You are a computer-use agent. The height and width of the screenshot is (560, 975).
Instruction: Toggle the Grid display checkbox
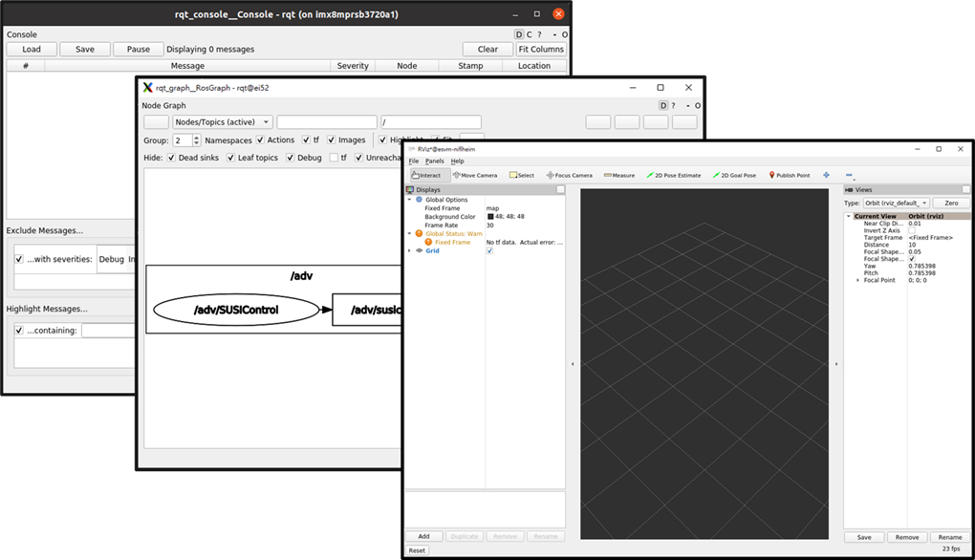490,250
